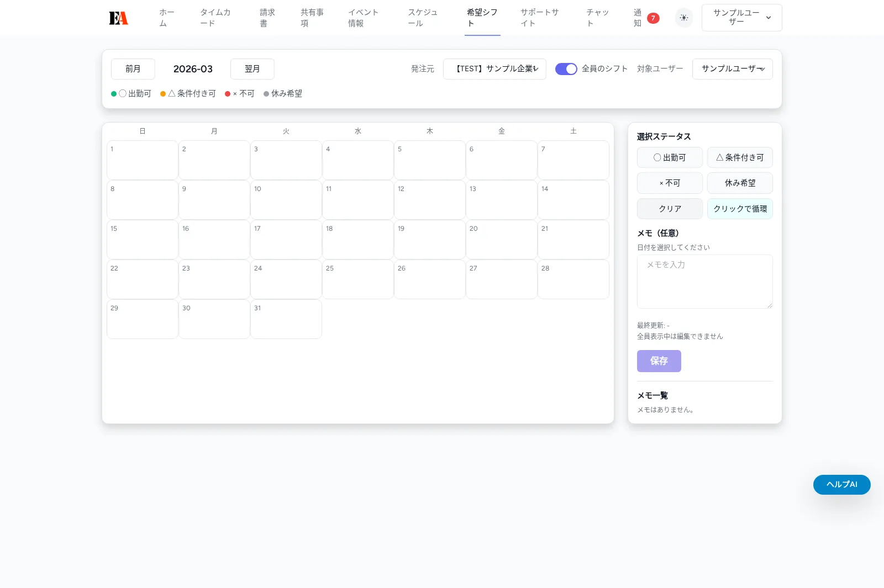Go to previous month with 前月
The height and width of the screenshot is (588, 884).
click(x=133, y=69)
